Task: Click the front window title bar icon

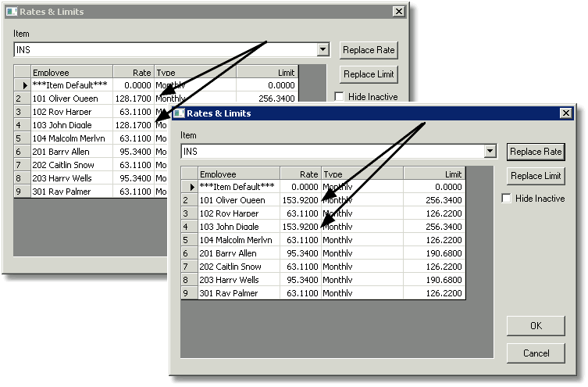Action: [179, 113]
